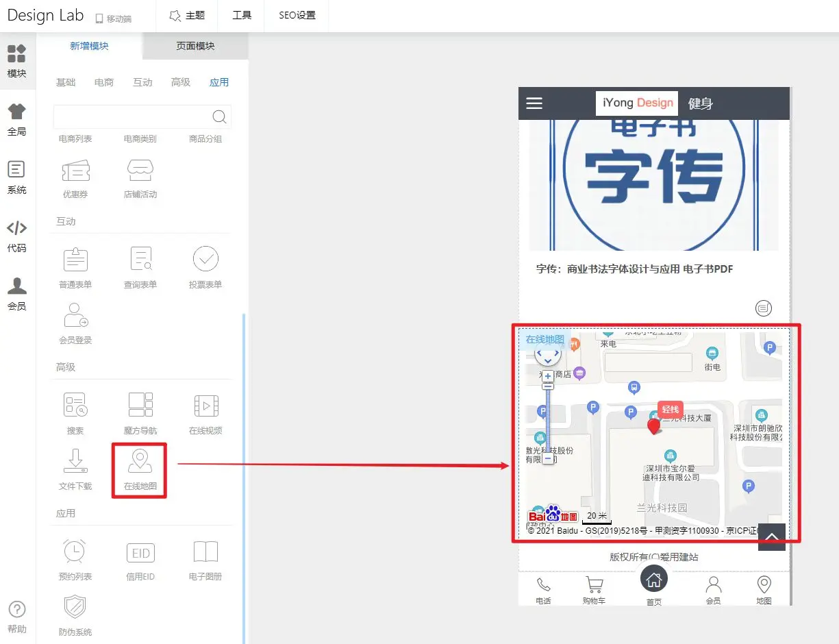Open the 主题 theme menu
This screenshot has height=644, width=839.
[x=187, y=15]
